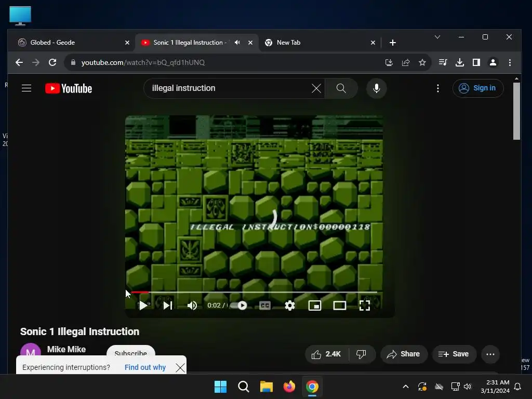Select the desktop monitor icon

(x=20, y=16)
